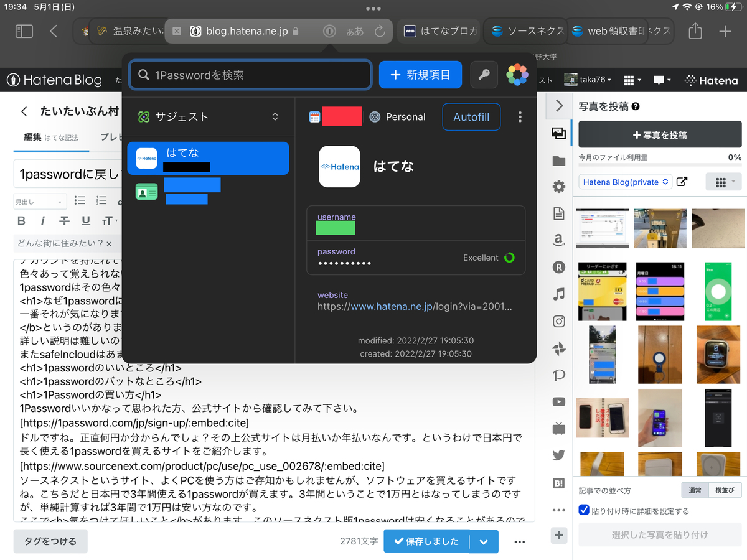Open the サジェスト category dropdown
747x560 pixels.
pyautogui.click(x=209, y=117)
